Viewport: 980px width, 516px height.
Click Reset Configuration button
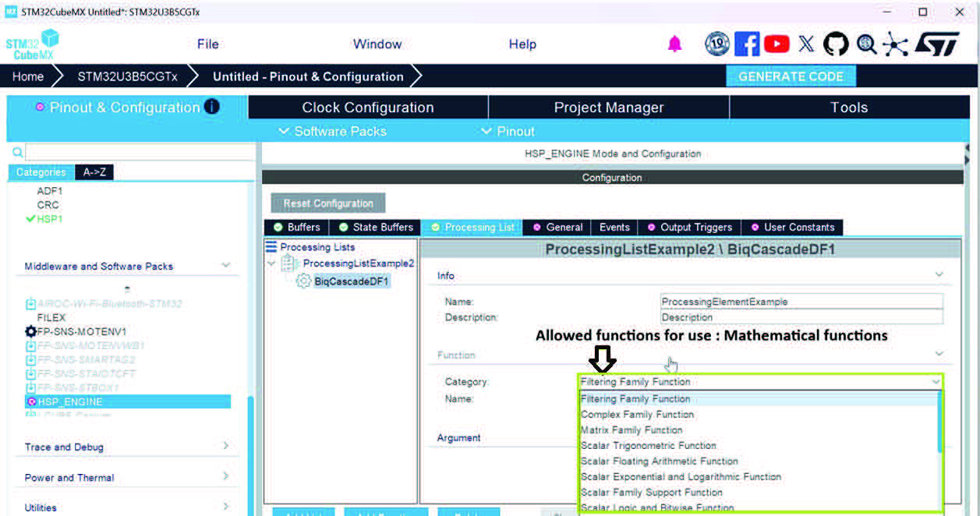point(328,203)
